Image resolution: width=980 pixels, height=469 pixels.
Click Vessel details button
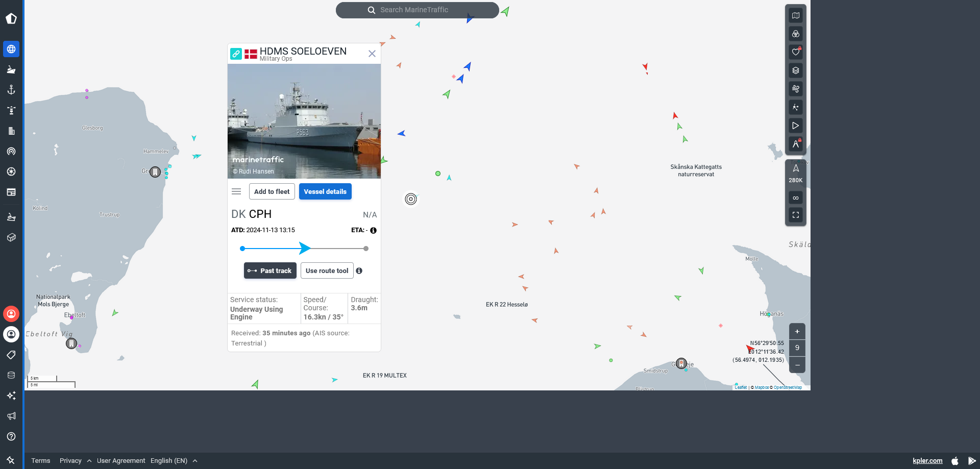click(x=325, y=191)
